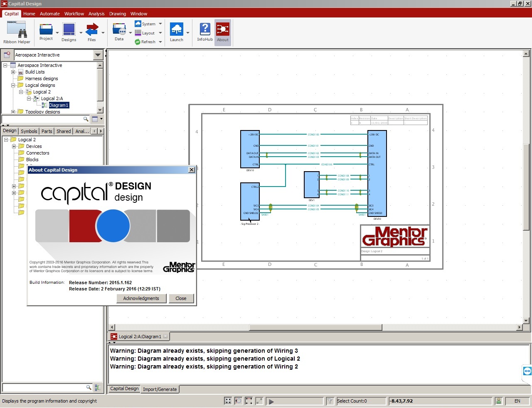Click the Project icon in the ribbon
Image resolution: width=532 pixels, height=408 pixels.
point(46,30)
